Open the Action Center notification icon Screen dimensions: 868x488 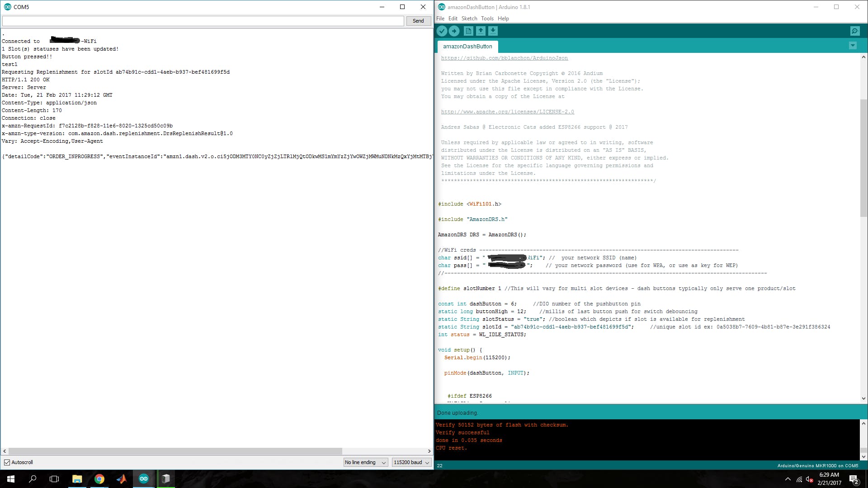tap(854, 479)
